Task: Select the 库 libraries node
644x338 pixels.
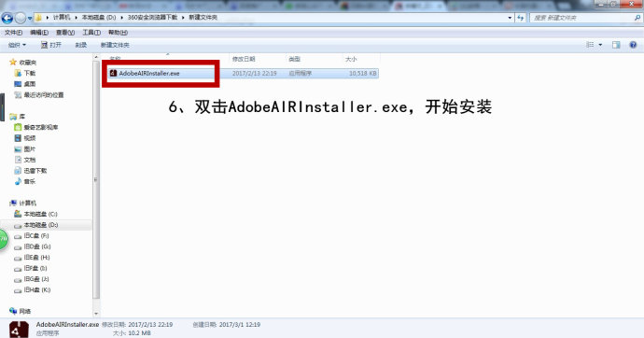Action: (x=21, y=117)
